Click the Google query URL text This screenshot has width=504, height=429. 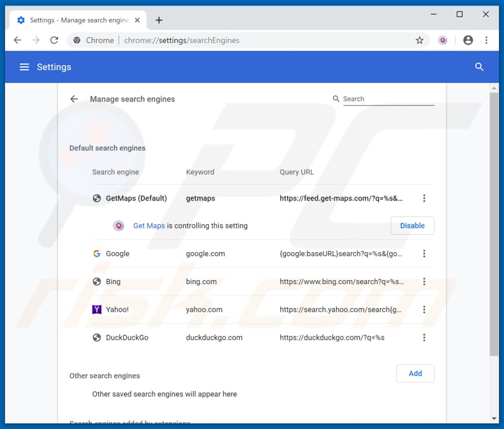341,253
